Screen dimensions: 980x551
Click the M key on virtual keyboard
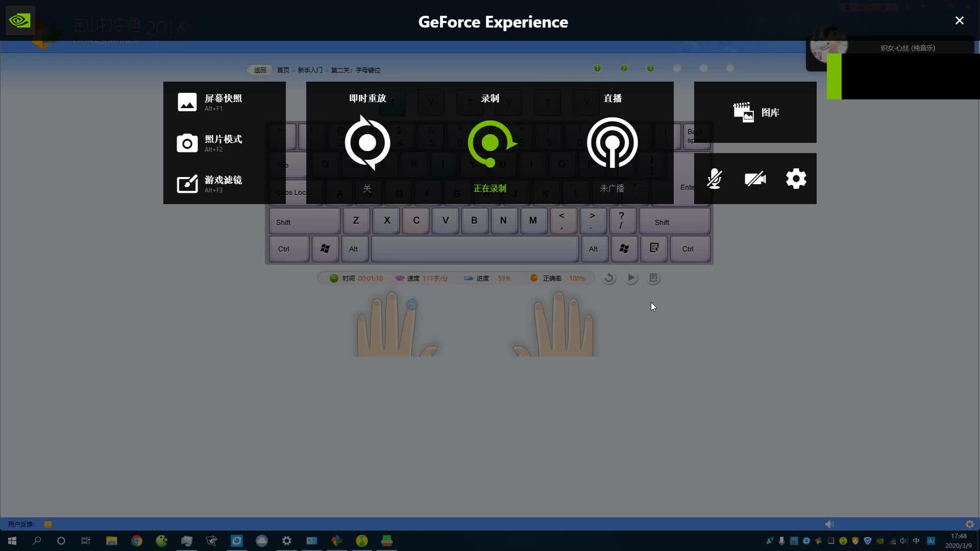point(533,220)
